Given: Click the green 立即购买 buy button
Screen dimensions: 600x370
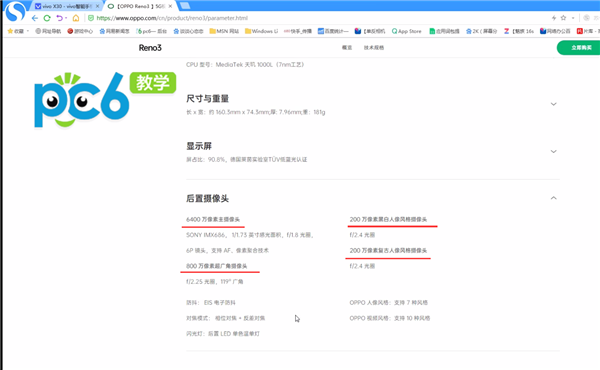Looking at the screenshot, I should tap(579, 47).
